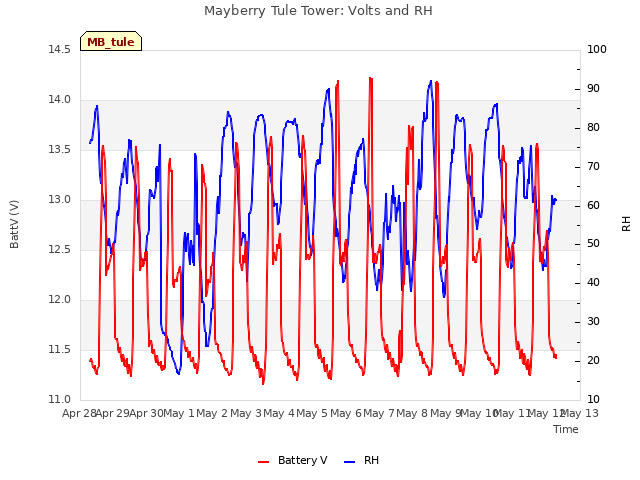This screenshot has height=480, width=640.
Task: Click the 50 right axis tick label
Action: click(593, 244)
